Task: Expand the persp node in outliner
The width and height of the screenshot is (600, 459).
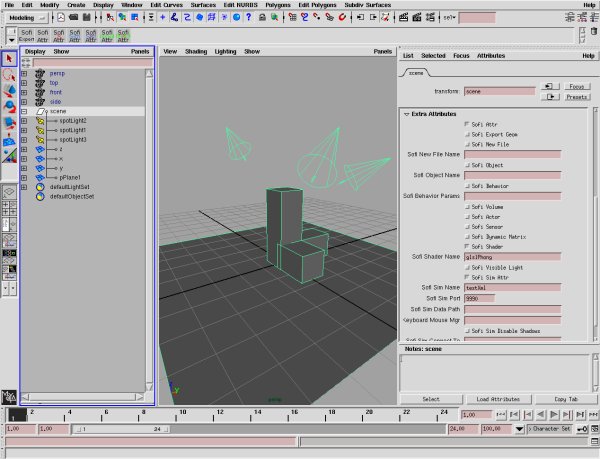Action: (24, 73)
